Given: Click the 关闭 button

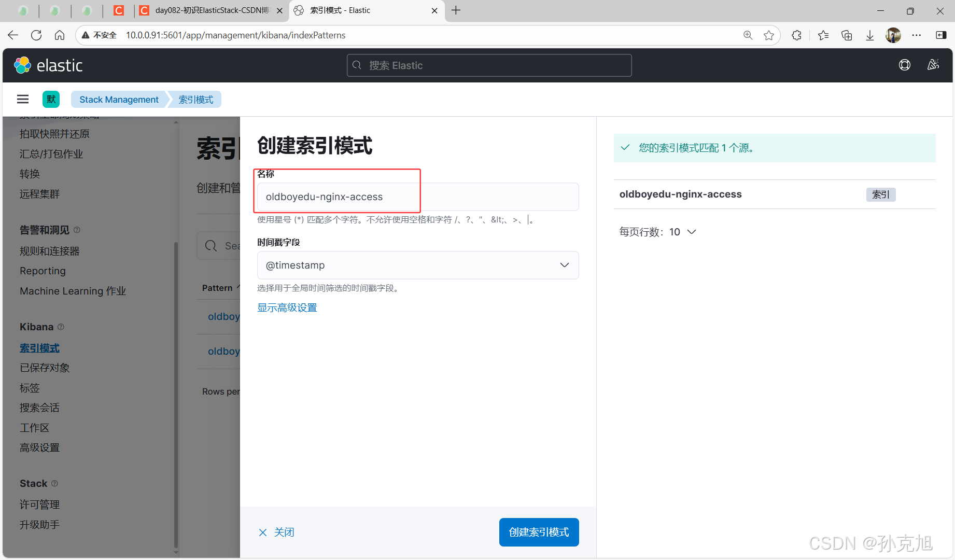Looking at the screenshot, I should tap(276, 533).
